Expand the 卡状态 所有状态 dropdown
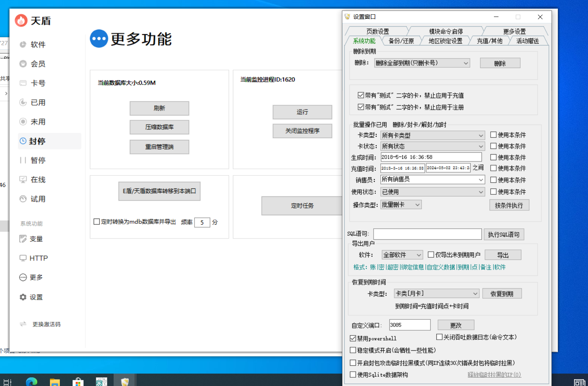Image resolution: width=588 pixels, height=386 pixels. tap(433, 146)
